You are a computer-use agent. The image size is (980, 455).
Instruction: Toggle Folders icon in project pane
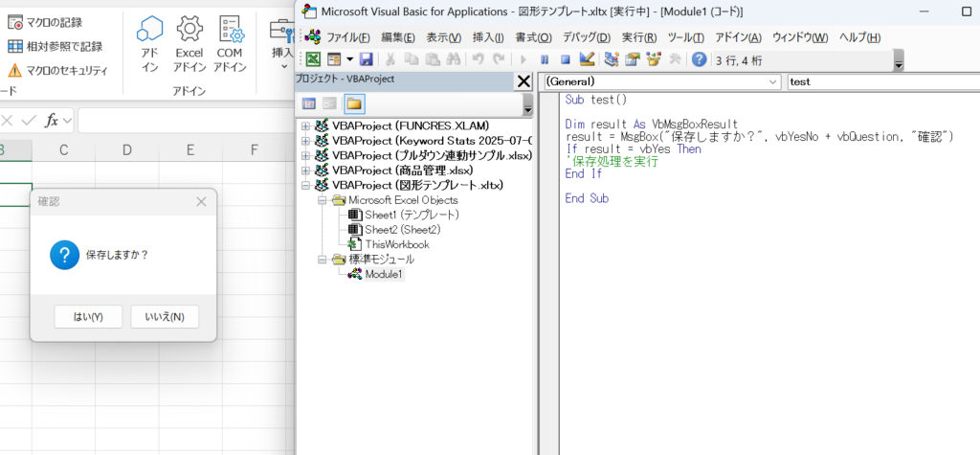click(354, 103)
